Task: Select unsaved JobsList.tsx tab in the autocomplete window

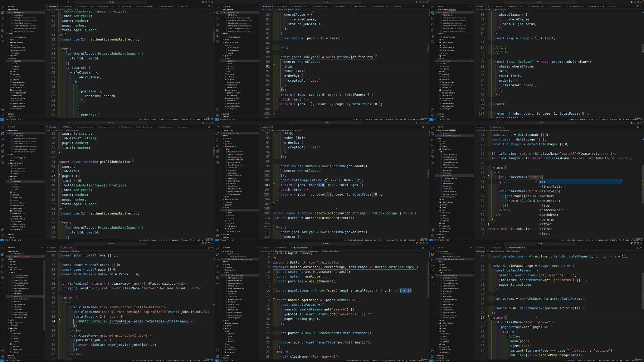Action: click(497, 127)
